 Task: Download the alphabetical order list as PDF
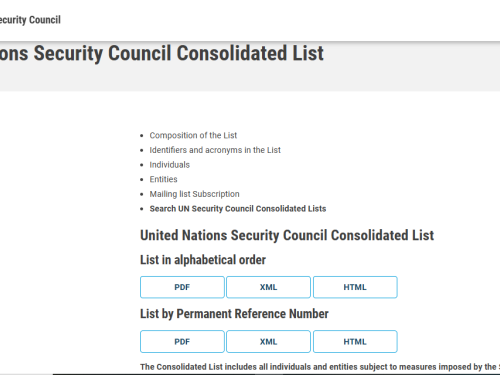click(x=182, y=287)
